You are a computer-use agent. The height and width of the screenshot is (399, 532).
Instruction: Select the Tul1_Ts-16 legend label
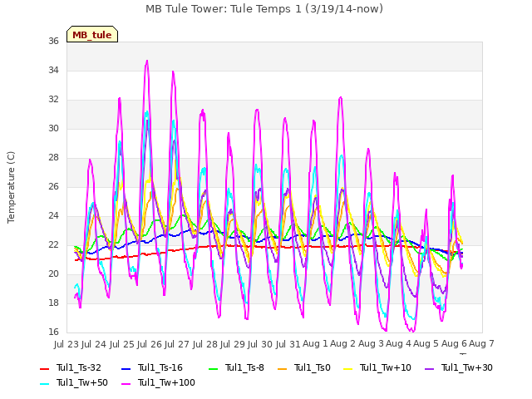160,367
